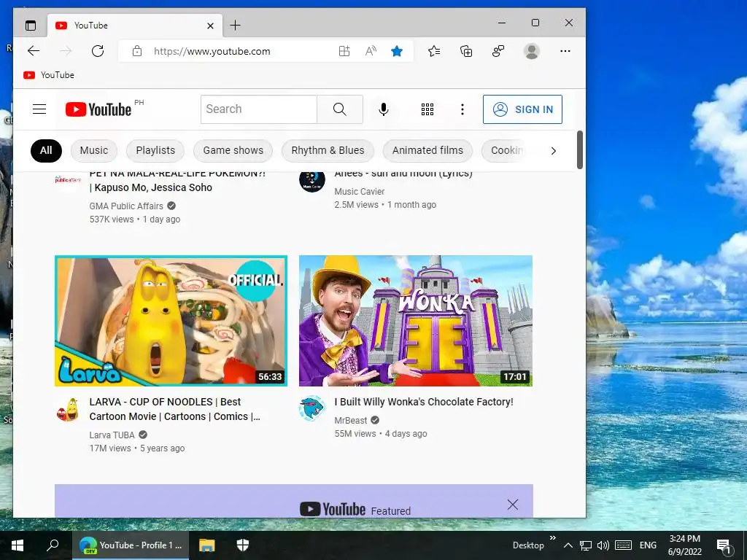Open Music Cavier channel avatar
747x560 pixels.
312,181
